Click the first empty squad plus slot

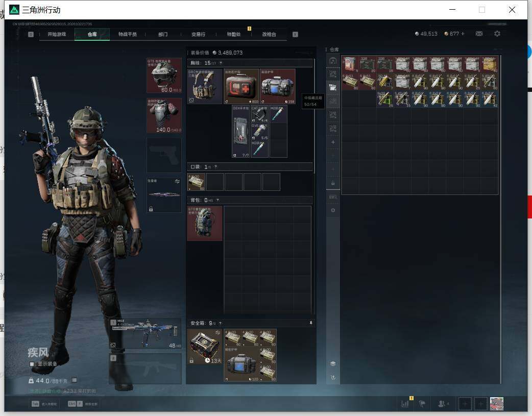tap(465, 404)
